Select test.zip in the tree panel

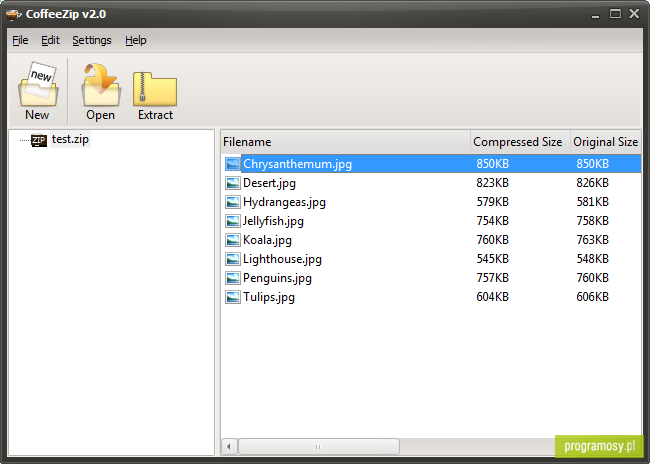(x=70, y=139)
